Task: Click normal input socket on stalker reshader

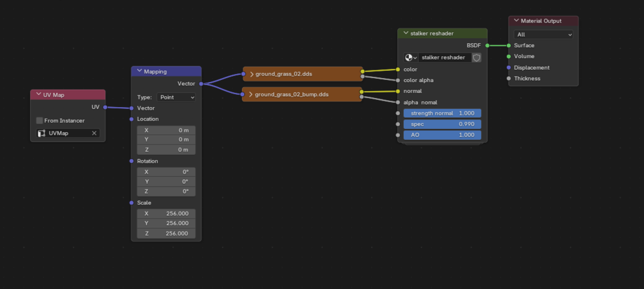Action: (x=397, y=91)
